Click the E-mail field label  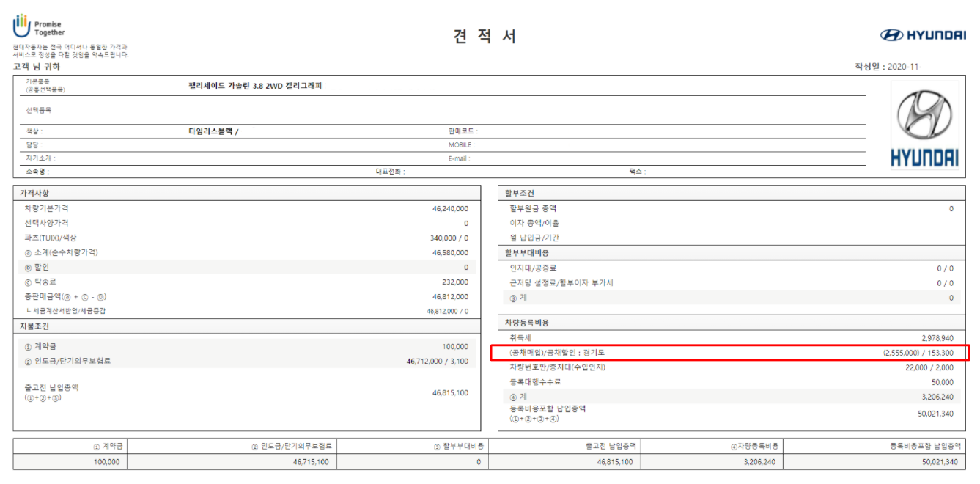(x=460, y=158)
